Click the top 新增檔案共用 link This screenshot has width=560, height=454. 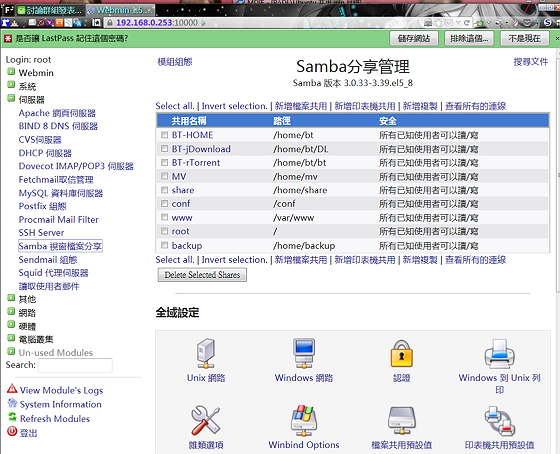pos(301,106)
